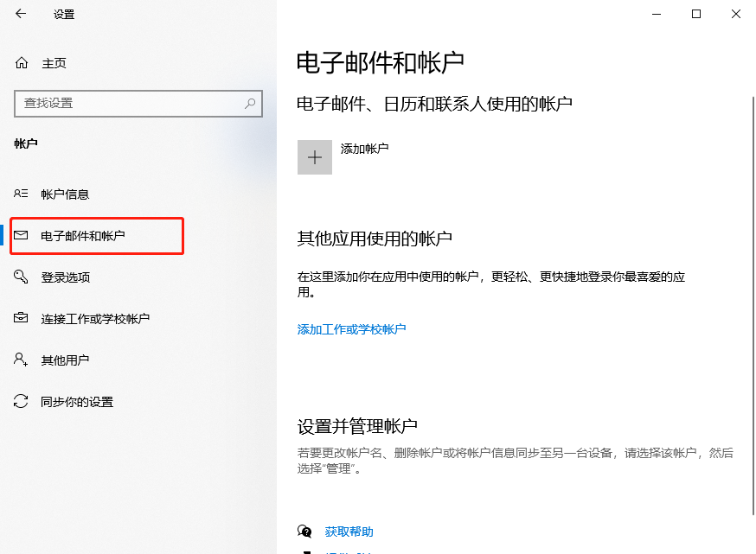The width and height of the screenshot is (756, 554).
Task: Select the 同步你的设置 sync icon
Action: pyautogui.click(x=21, y=401)
